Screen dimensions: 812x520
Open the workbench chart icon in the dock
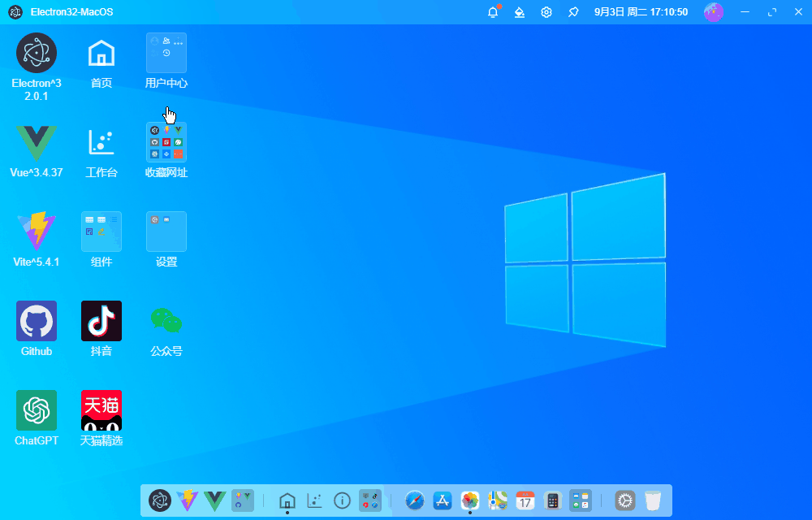pos(315,500)
